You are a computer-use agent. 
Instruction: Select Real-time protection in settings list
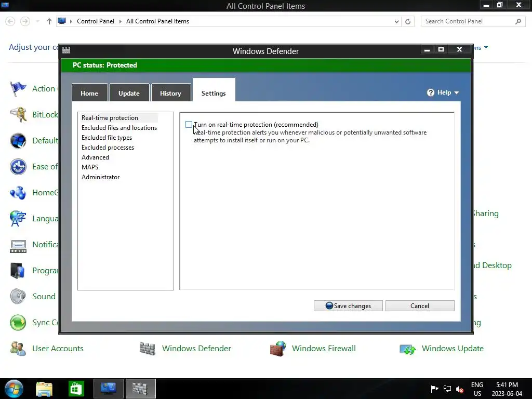tap(110, 118)
